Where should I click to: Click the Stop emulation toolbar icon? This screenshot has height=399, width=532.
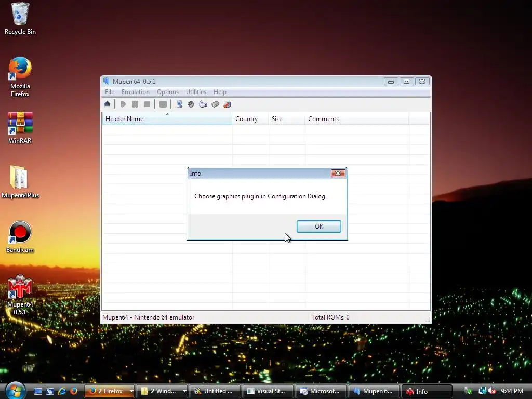click(x=147, y=104)
